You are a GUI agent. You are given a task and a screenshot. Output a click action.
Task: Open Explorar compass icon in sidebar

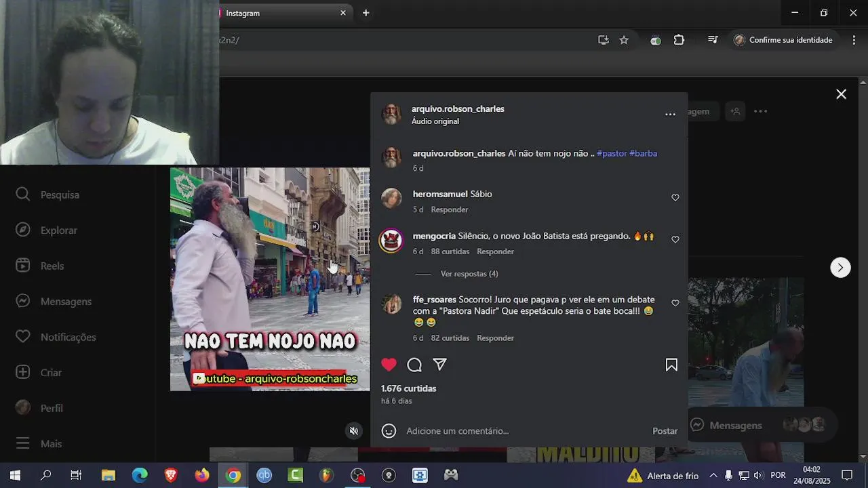[x=23, y=230]
